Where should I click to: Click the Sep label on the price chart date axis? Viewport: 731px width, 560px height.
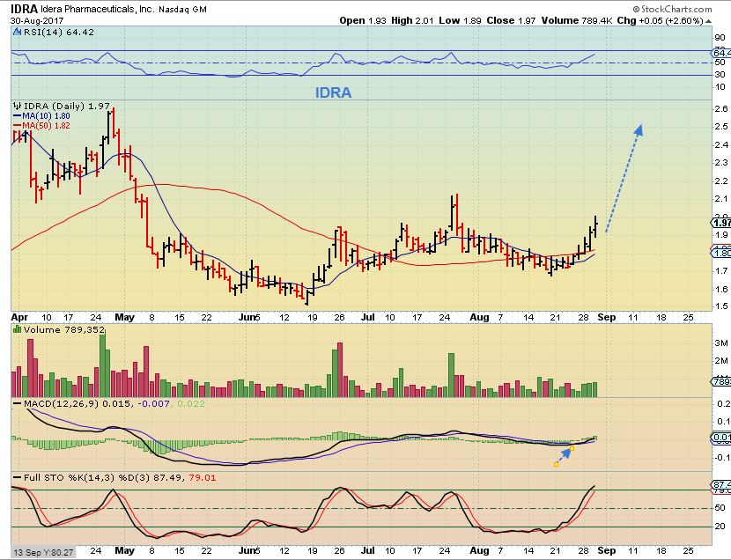click(607, 317)
